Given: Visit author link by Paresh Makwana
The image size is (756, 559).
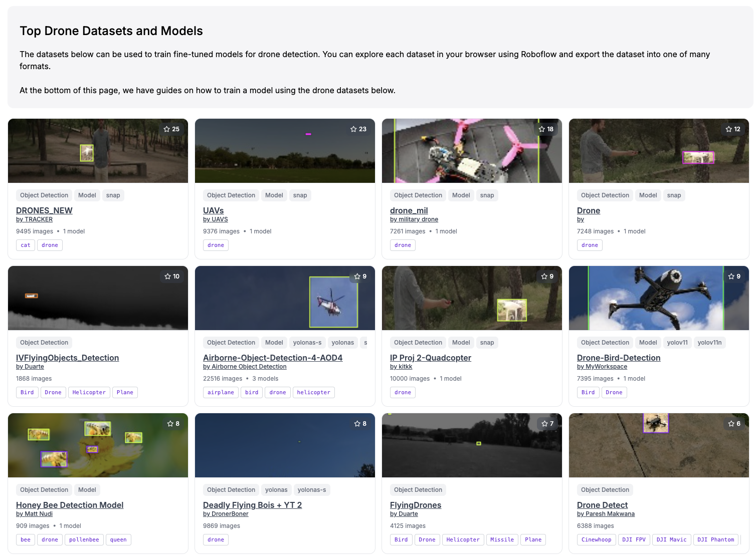Looking at the screenshot, I should 606,514.
